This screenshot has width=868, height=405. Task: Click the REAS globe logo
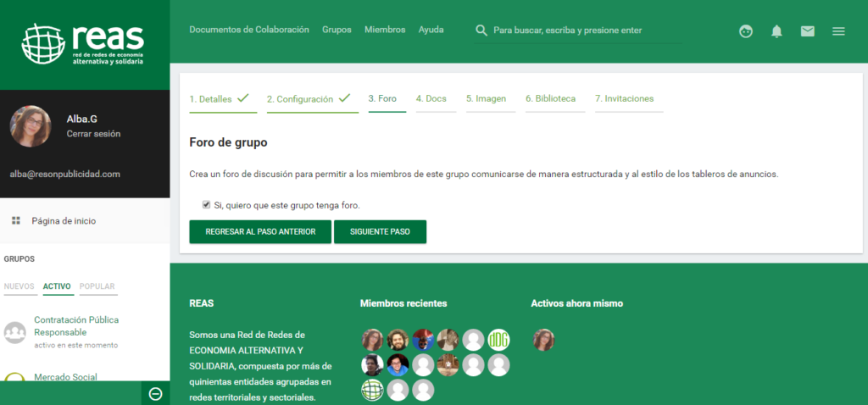coord(44,44)
